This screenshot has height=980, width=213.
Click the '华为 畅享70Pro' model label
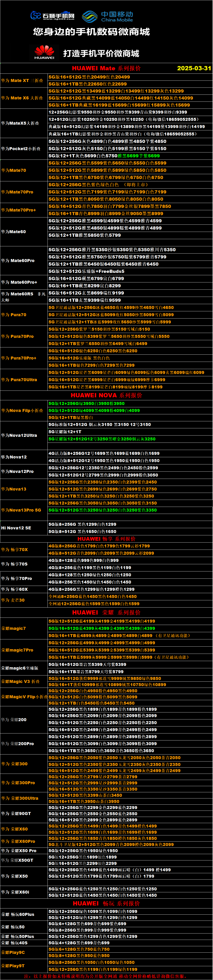pyautogui.click(x=17, y=579)
